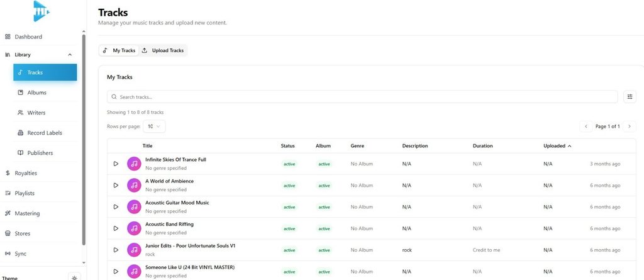644x280 pixels.
Task: Click the music icon for A World of Ambience
Action: point(134,186)
